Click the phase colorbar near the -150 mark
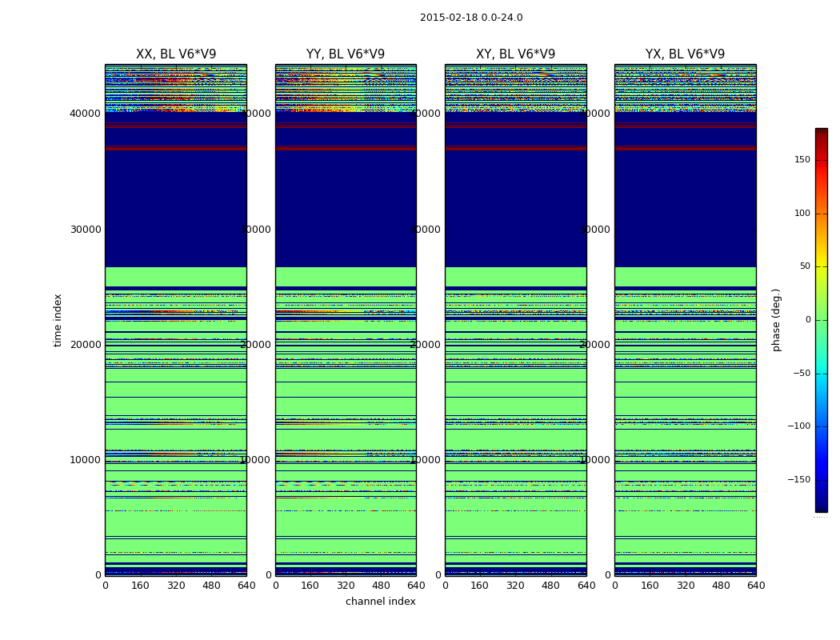Image resolution: width=840 pixels, height=640 pixels. point(822,479)
